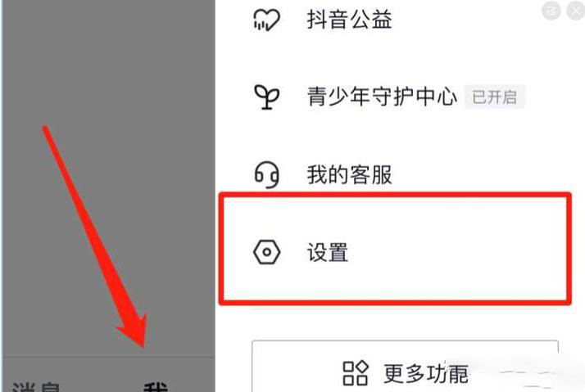This screenshot has width=585, height=392.
Task: Tap the 更多功能 text label
Action: pyautogui.click(x=426, y=373)
